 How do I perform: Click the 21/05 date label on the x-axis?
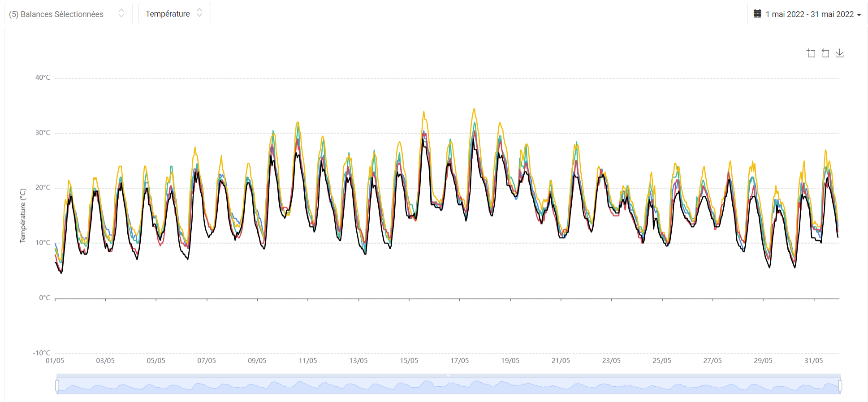tap(561, 361)
